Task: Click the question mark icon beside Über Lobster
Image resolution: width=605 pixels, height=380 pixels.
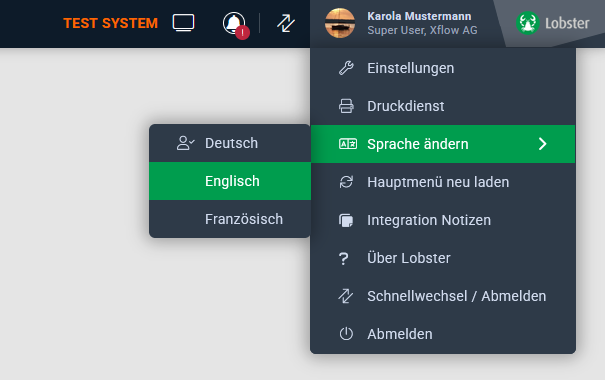Action: 343,258
